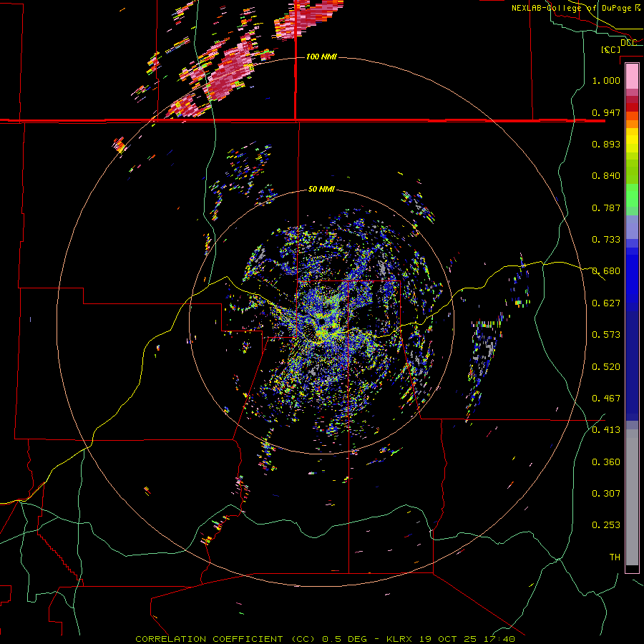Select the 0.787 legend value
Screen dimensions: 644x644
tap(606, 208)
